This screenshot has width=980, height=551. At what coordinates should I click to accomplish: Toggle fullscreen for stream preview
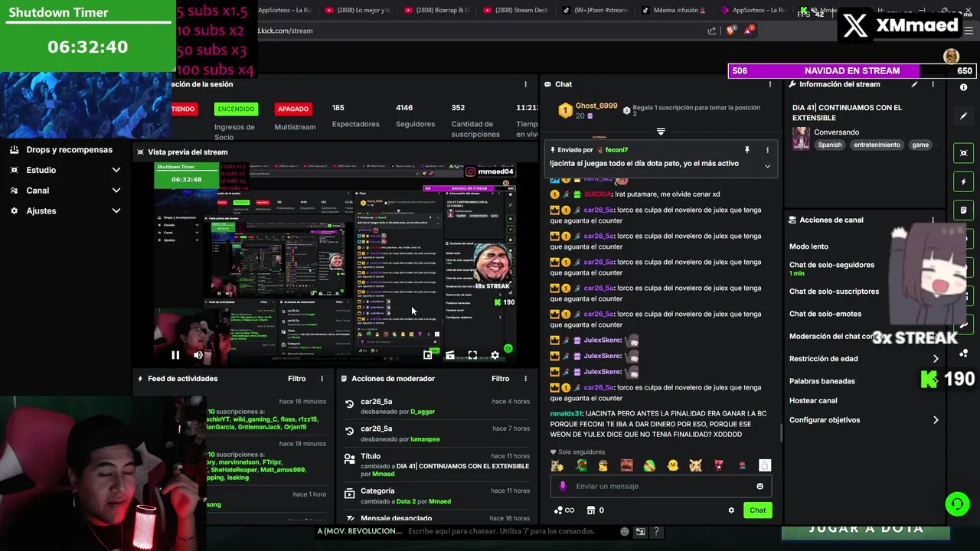(x=472, y=355)
